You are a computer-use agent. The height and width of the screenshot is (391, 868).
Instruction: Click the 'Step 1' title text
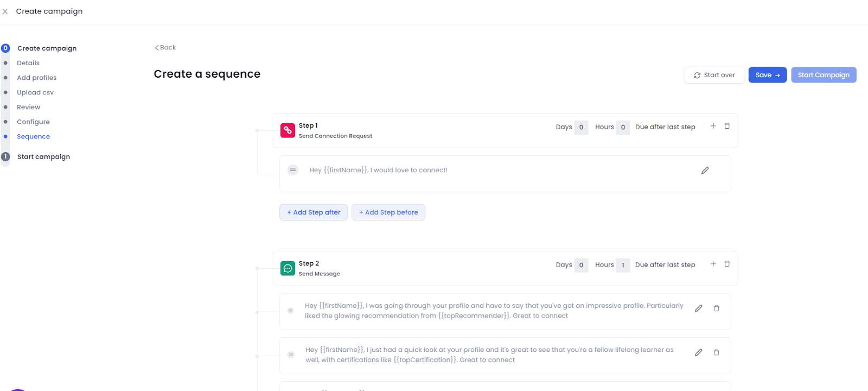click(308, 125)
